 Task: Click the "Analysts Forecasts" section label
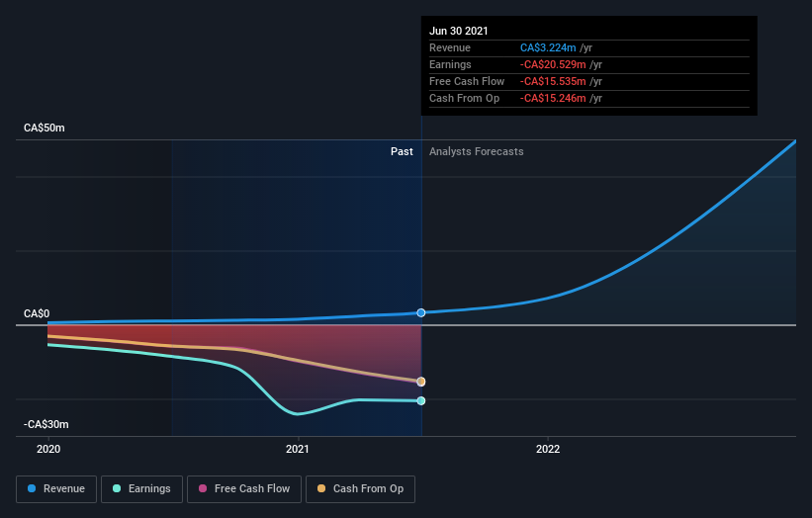[477, 151]
